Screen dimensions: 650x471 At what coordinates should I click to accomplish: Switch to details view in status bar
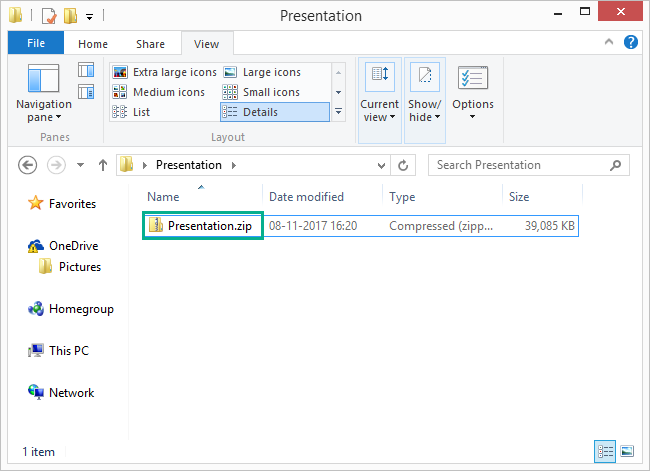point(606,451)
